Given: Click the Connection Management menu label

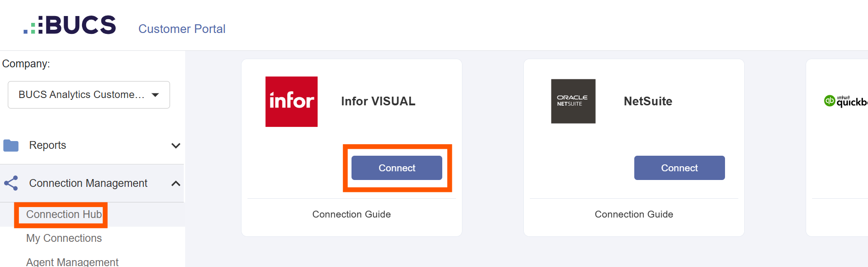Looking at the screenshot, I should point(88,183).
